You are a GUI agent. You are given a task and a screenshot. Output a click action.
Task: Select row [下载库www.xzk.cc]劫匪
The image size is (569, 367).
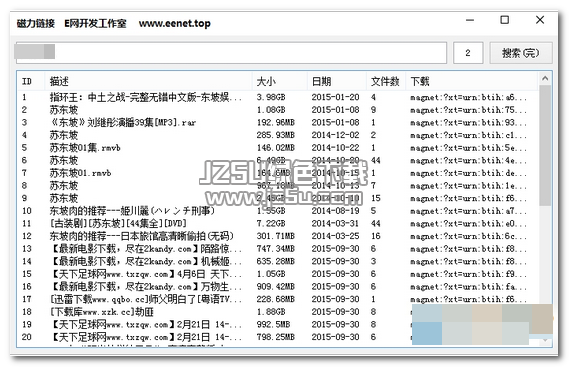coord(278,312)
